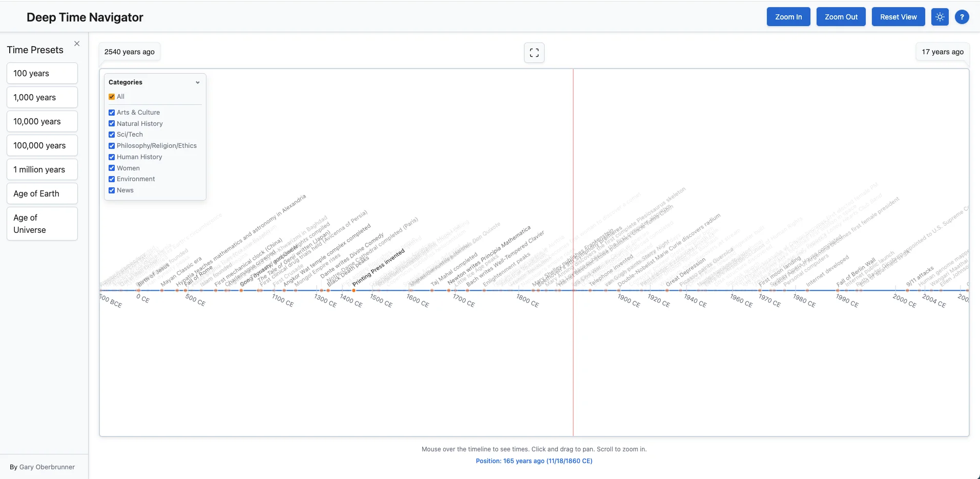Disable the Women category filter
This screenshot has height=479, width=980.
click(112, 168)
